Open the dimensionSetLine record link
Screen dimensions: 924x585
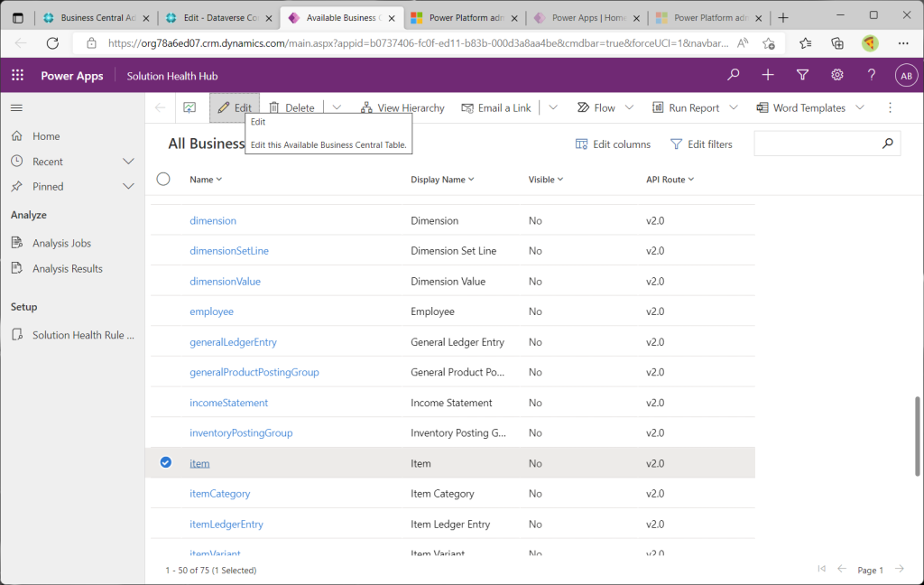(229, 251)
